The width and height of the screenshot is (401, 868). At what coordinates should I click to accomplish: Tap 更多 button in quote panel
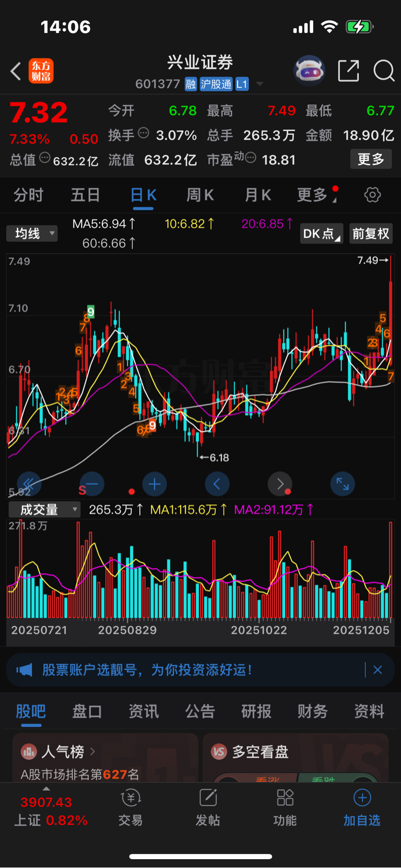click(371, 159)
